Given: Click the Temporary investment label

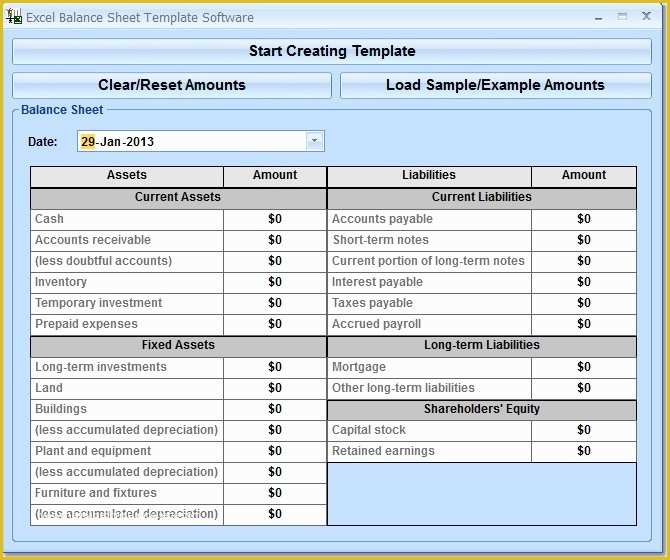Looking at the screenshot, I should (x=98, y=303).
